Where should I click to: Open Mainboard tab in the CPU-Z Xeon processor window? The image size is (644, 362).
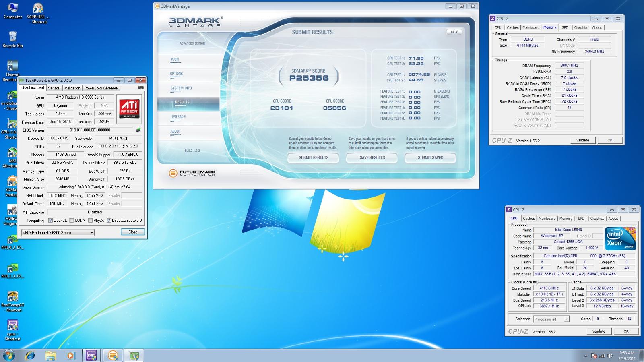[547, 219]
